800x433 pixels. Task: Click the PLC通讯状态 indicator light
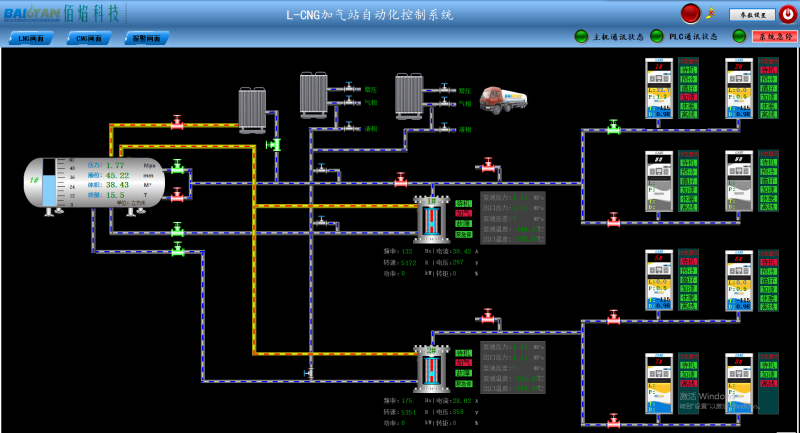(x=657, y=37)
